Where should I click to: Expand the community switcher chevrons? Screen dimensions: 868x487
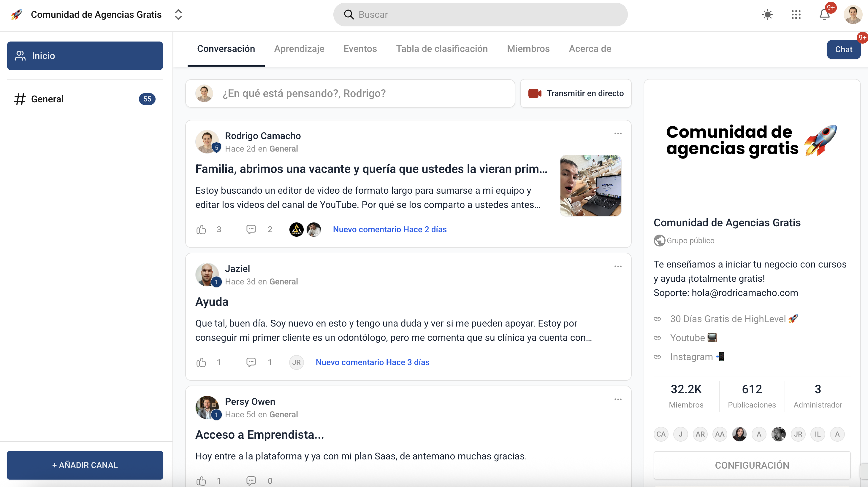click(178, 15)
